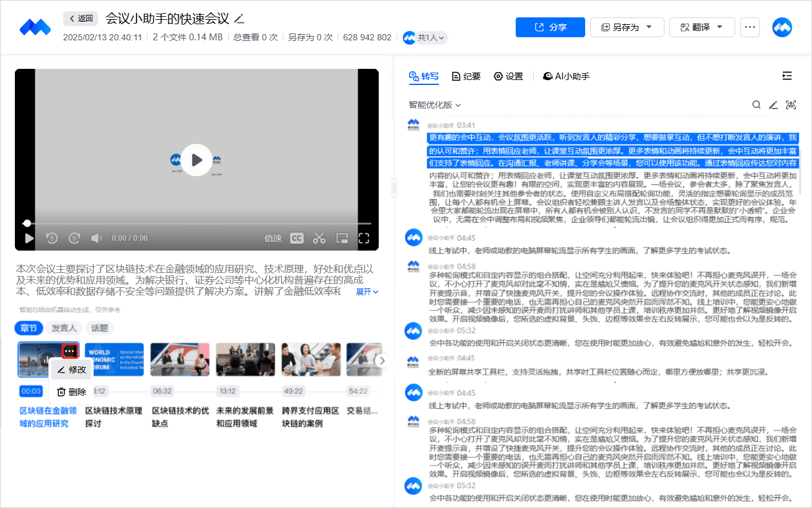Edit the transcript with pencil icon

pyautogui.click(x=773, y=105)
